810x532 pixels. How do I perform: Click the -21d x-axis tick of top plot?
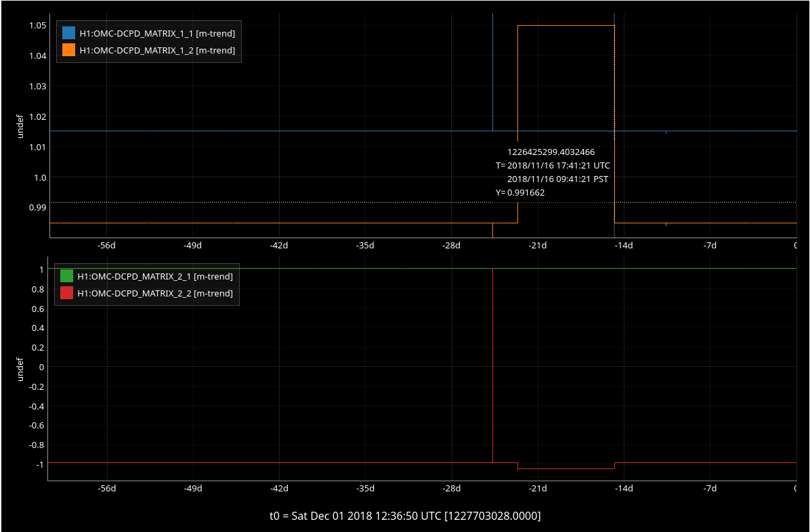click(538, 245)
